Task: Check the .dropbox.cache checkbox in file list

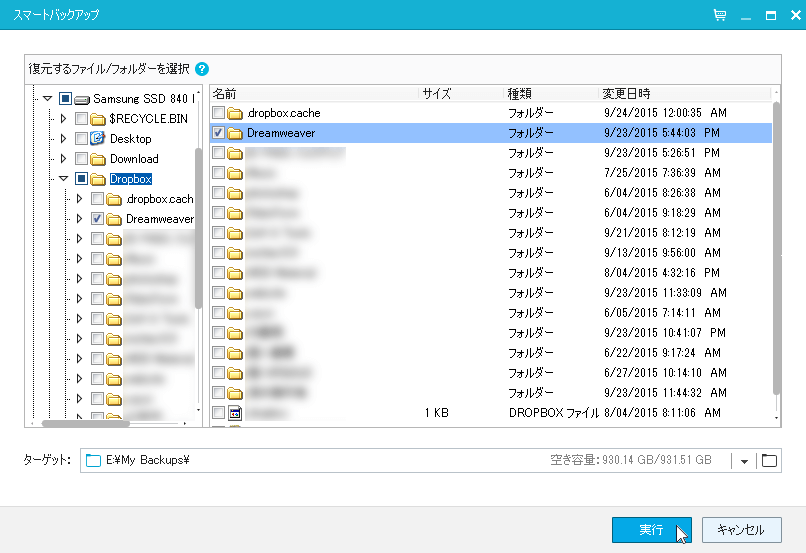Action: pos(218,113)
